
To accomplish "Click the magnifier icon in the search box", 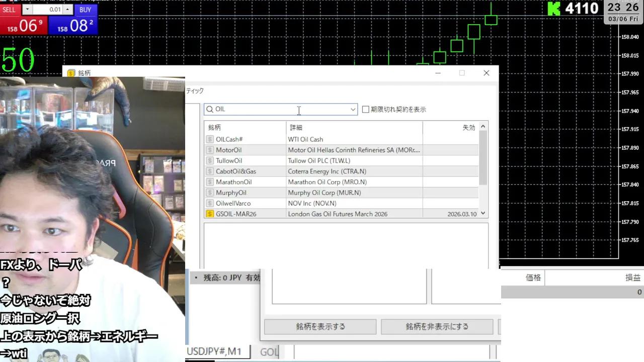I will pyautogui.click(x=210, y=109).
